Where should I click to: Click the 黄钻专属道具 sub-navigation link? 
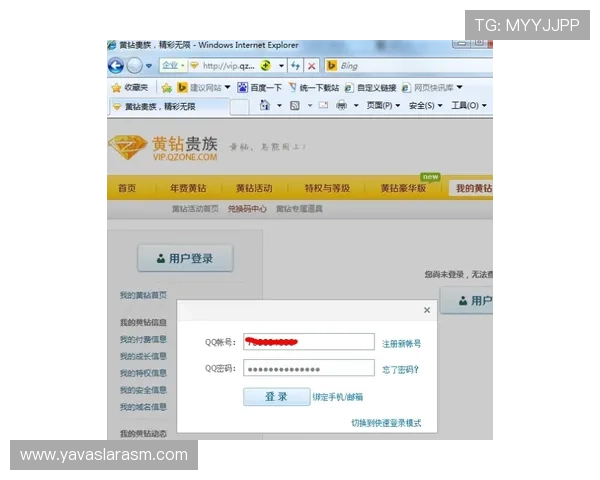[299, 209]
